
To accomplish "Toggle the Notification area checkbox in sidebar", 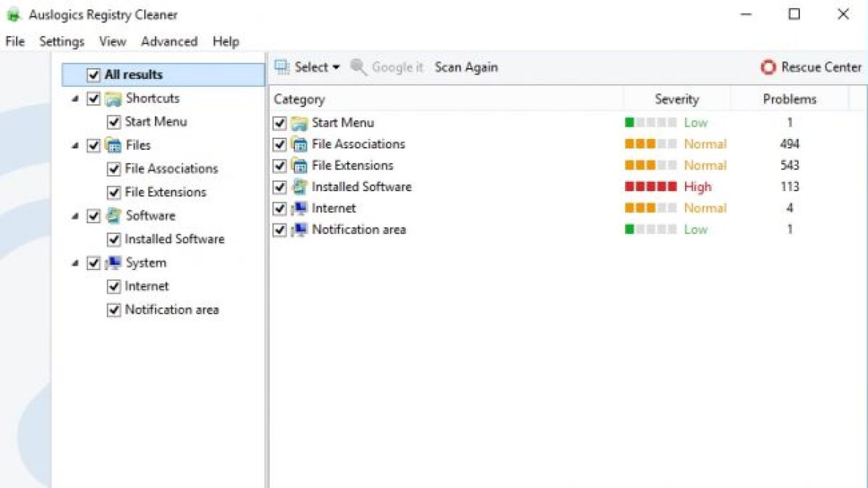I will (x=114, y=309).
